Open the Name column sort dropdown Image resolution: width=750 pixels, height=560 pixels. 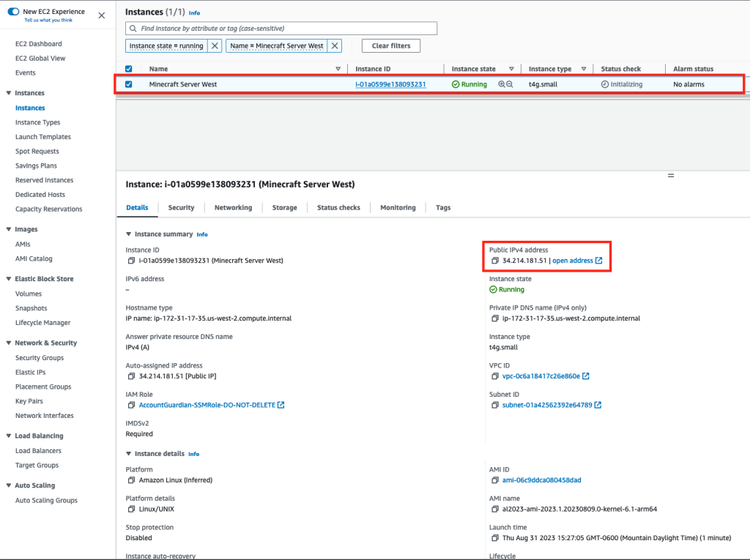click(338, 68)
